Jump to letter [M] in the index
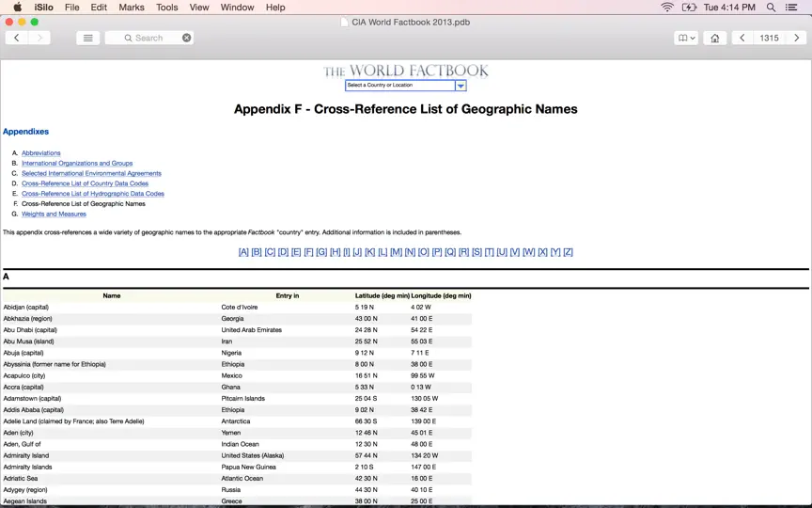This screenshot has width=812, height=508. tap(397, 252)
